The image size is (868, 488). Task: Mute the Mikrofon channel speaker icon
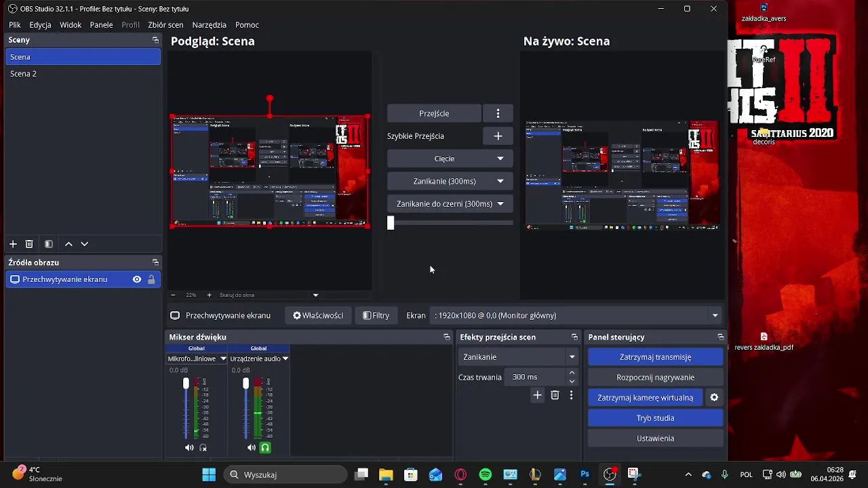(x=189, y=447)
